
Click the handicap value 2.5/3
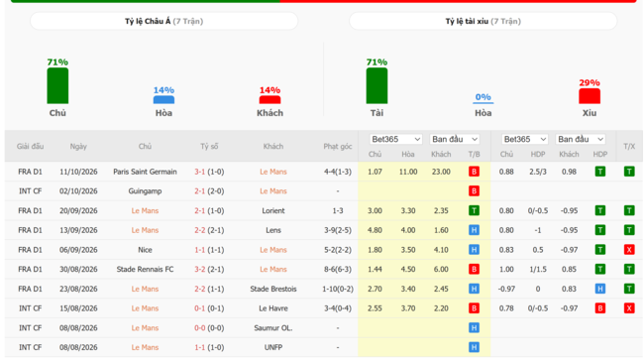538,172
